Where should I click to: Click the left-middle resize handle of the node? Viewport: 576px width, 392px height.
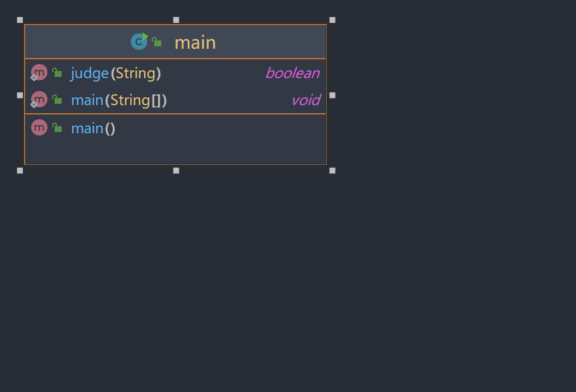click(20, 95)
